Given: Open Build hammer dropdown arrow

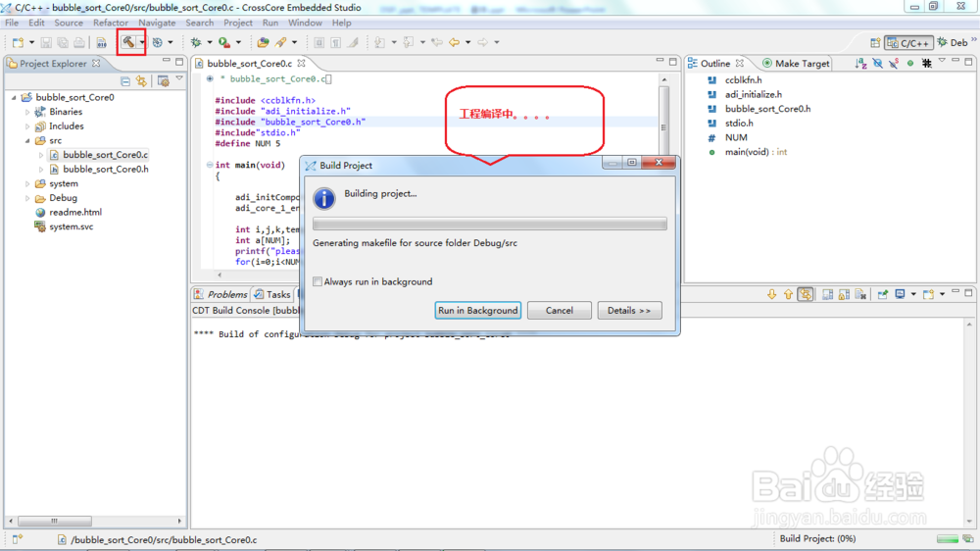Looking at the screenshot, I should coord(142,42).
